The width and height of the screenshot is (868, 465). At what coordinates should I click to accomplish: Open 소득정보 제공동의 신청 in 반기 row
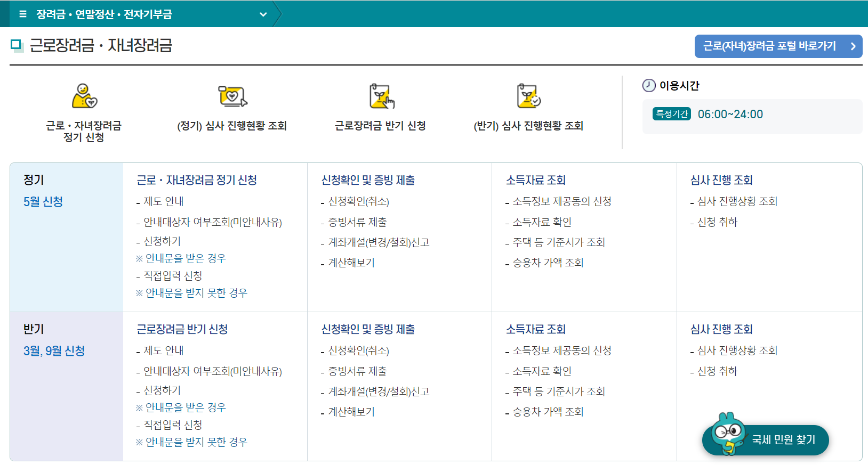[562, 350]
